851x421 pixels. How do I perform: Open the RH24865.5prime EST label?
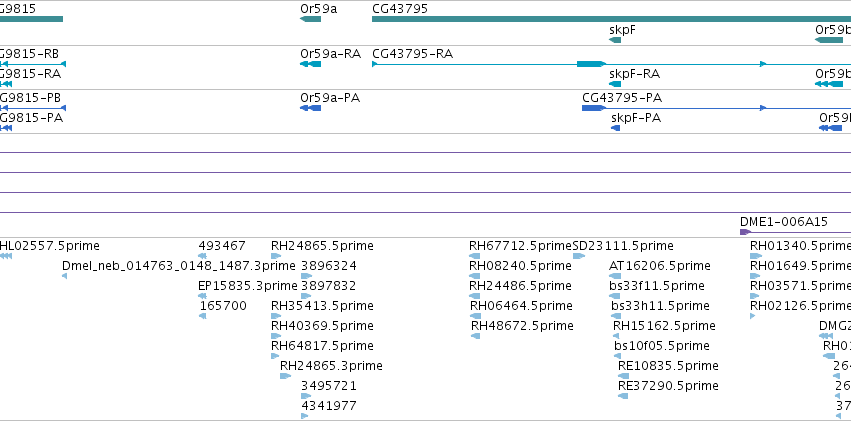click(322, 246)
